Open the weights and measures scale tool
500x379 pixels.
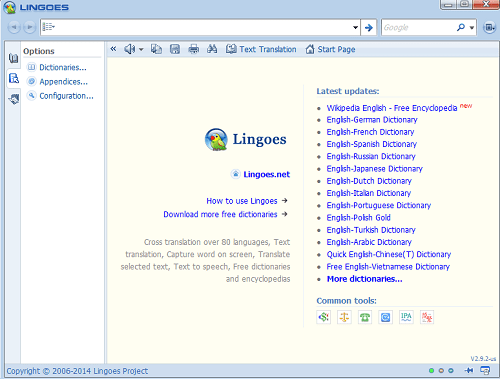pyautogui.click(x=344, y=317)
